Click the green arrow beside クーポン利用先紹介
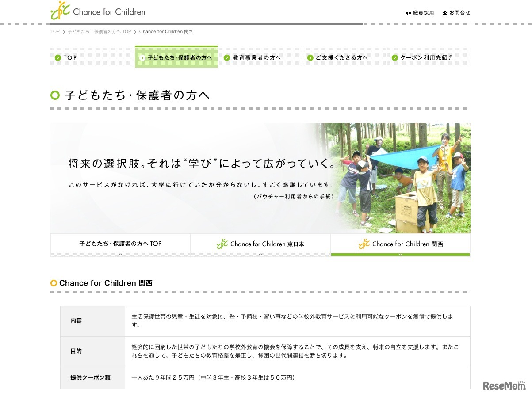 click(394, 57)
